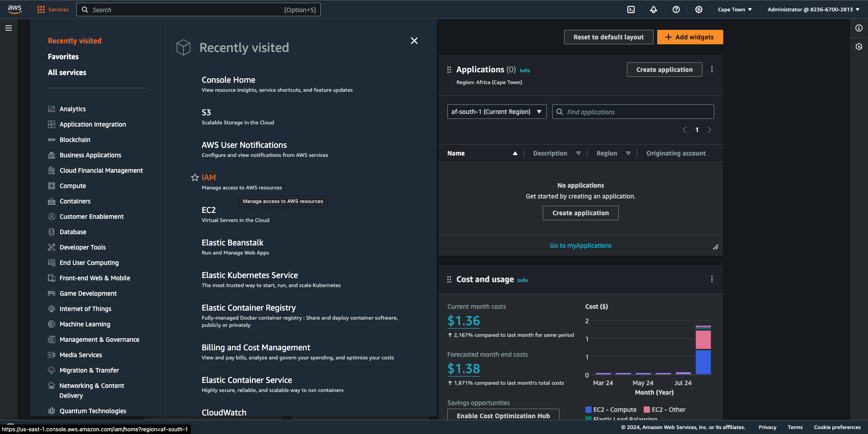Click the hexagon icon below the info icon
Screen dimensions: 868x434
[859, 47]
